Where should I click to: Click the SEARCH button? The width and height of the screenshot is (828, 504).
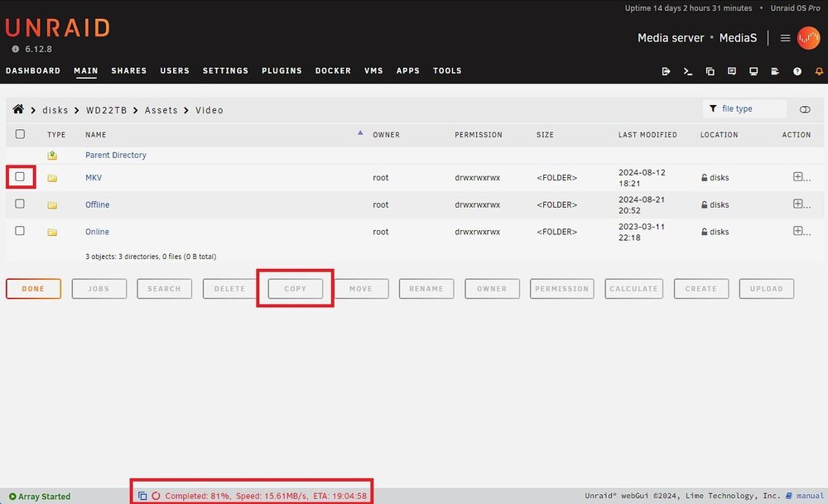(x=164, y=289)
